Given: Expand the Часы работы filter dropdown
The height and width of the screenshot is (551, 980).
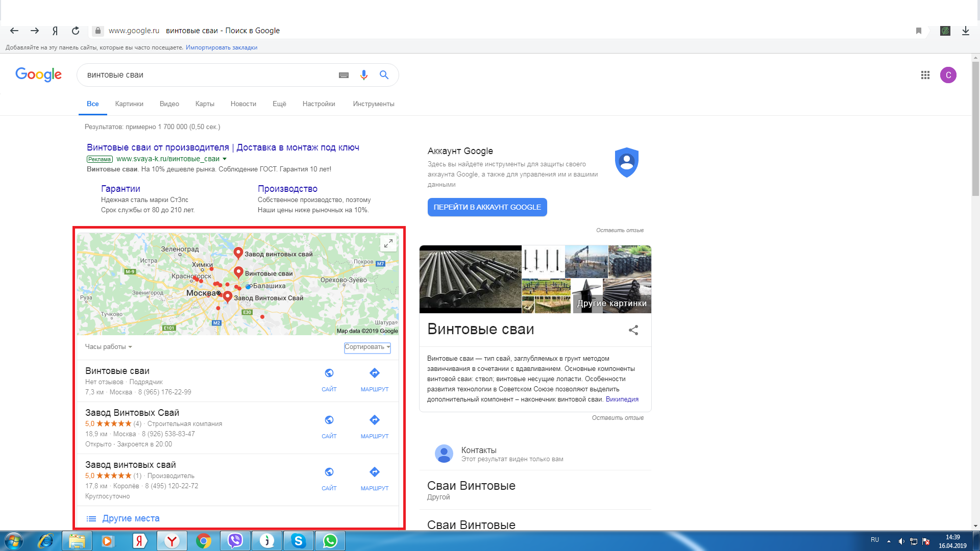Looking at the screenshot, I should pyautogui.click(x=109, y=347).
